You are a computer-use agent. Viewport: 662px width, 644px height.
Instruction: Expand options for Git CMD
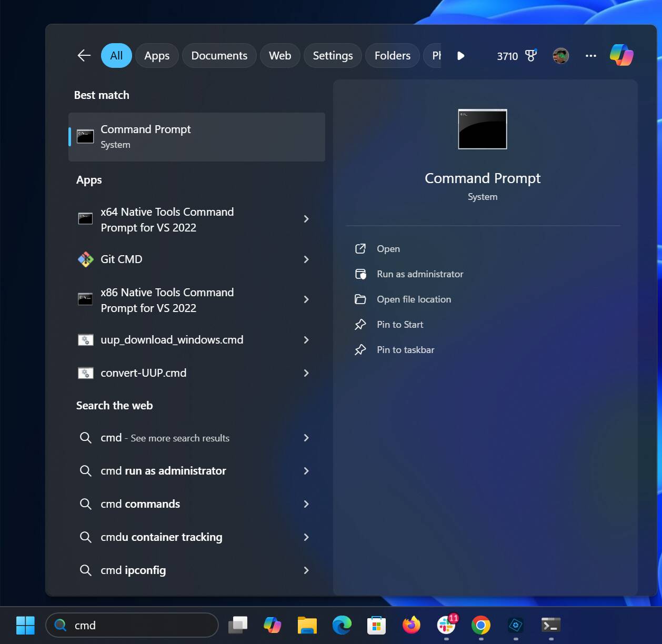click(306, 259)
